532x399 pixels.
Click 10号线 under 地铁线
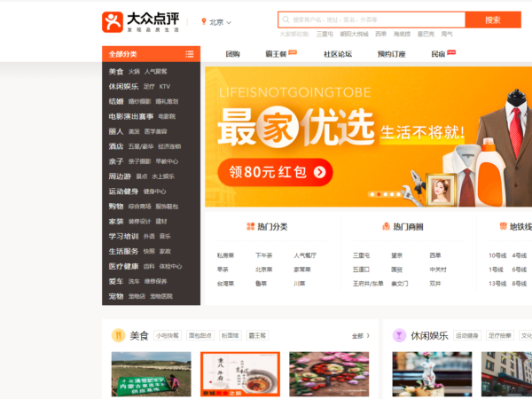coord(497,255)
